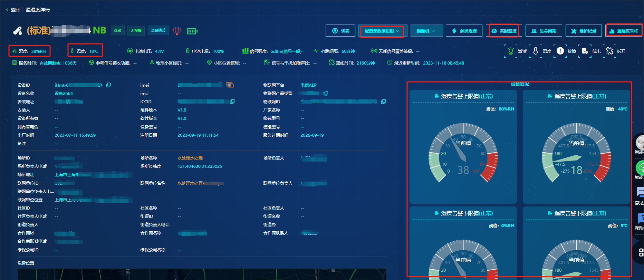644x280 pixels.
Task: Open 维护记录 maintenance records
Action: [x=584, y=31]
